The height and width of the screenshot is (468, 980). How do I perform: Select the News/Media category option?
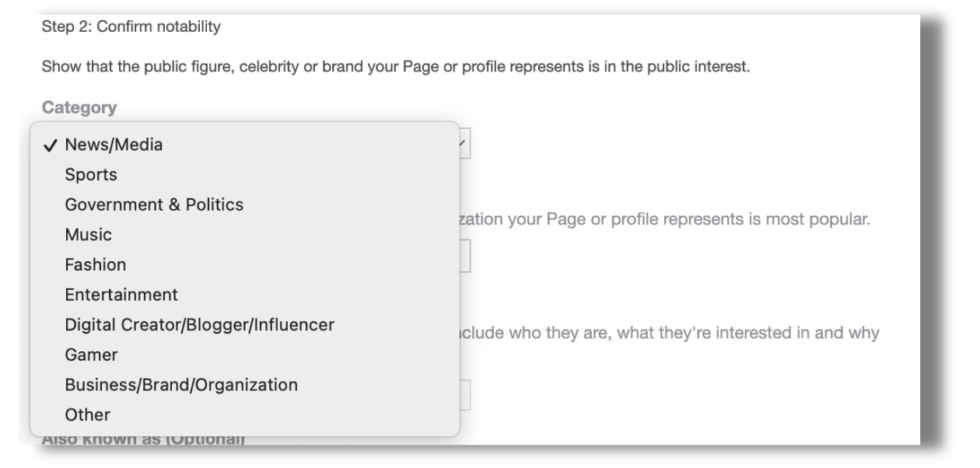pos(114,145)
